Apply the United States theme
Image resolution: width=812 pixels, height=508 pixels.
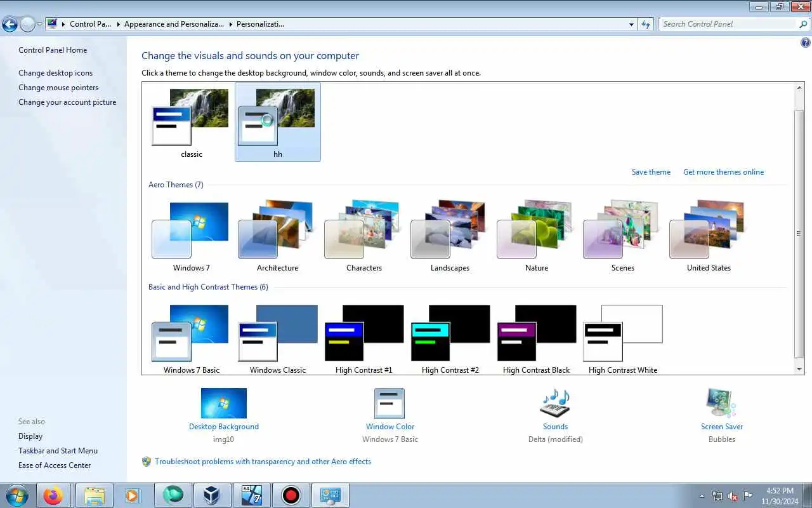[709, 237]
